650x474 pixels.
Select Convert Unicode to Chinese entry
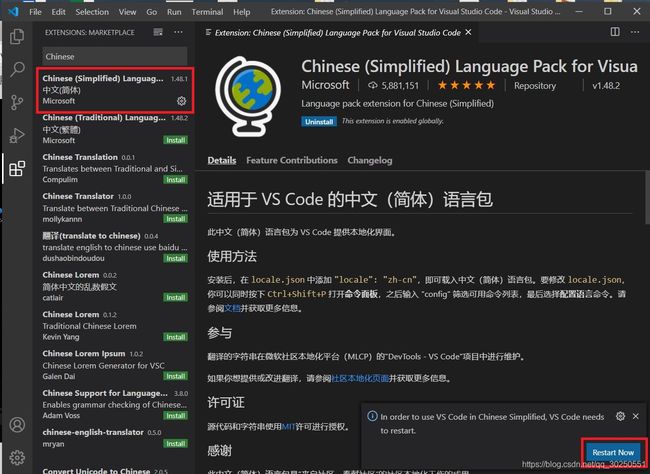[115, 470]
